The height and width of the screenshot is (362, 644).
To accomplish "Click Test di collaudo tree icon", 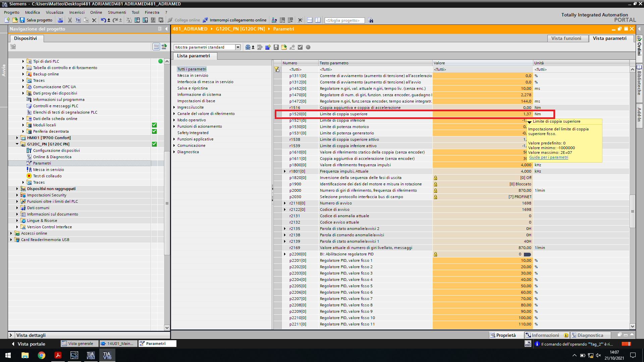I will [x=29, y=176].
